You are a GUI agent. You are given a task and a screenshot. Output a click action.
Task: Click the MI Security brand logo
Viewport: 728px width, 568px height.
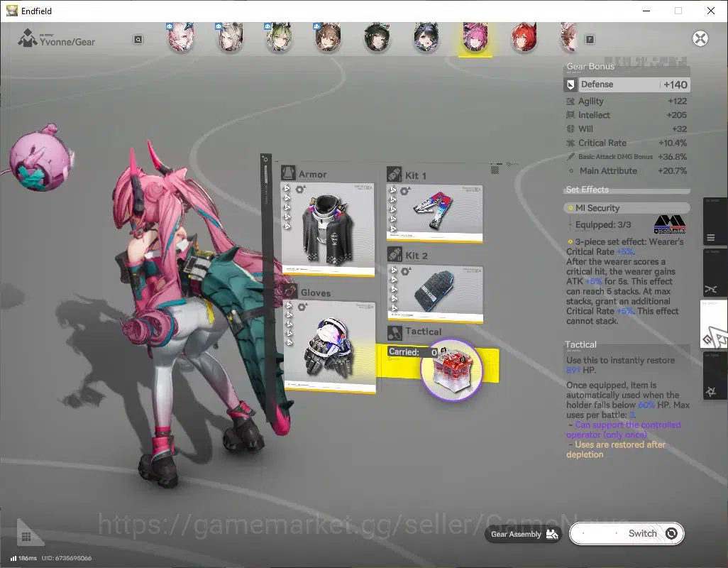670,224
